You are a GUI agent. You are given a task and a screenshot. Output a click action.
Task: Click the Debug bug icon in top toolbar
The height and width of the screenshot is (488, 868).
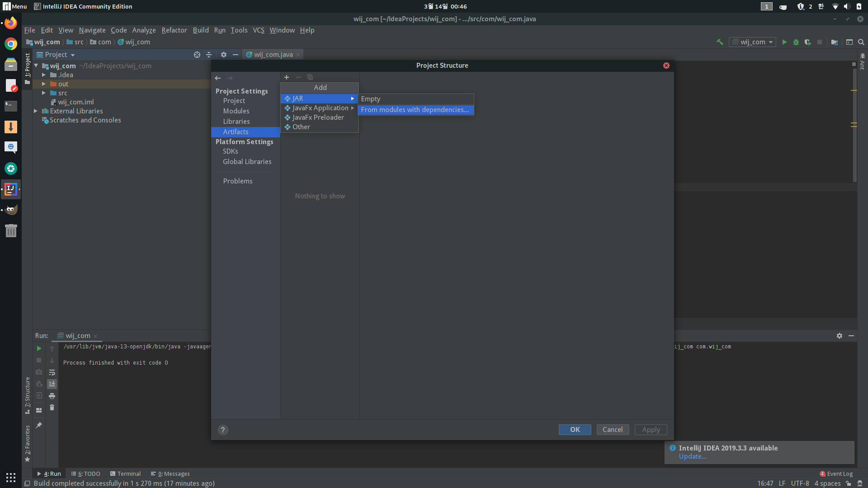pyautogui.click(x=796, y=42)
